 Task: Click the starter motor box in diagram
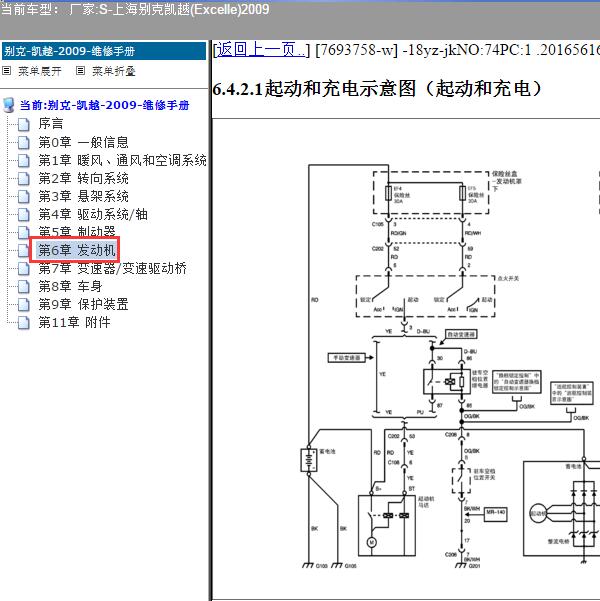pos(387,525)
